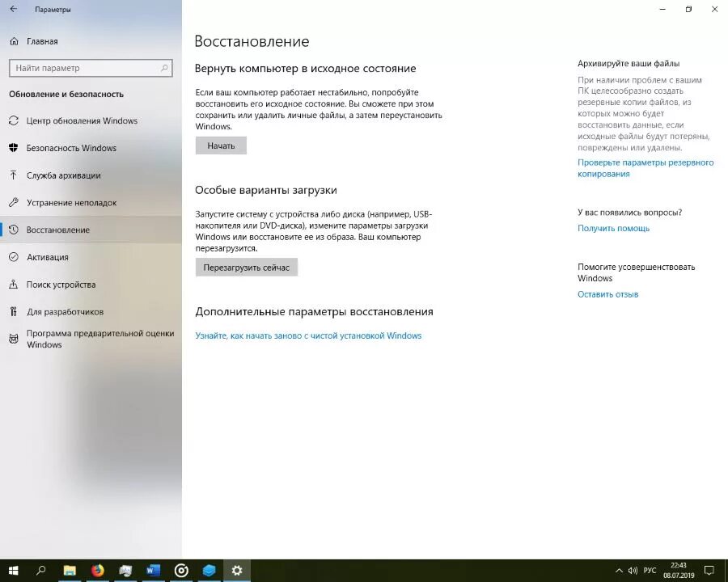Open Программа предварительной оценки Windows
The image size is (728, 582).
pyautogui.click(x=91, y=339)
